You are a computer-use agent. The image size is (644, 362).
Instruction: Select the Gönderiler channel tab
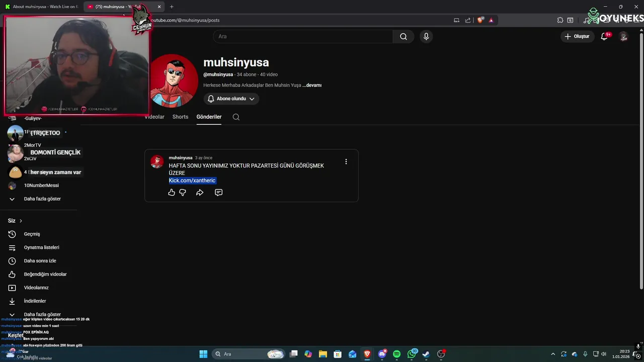coord(209,117)
